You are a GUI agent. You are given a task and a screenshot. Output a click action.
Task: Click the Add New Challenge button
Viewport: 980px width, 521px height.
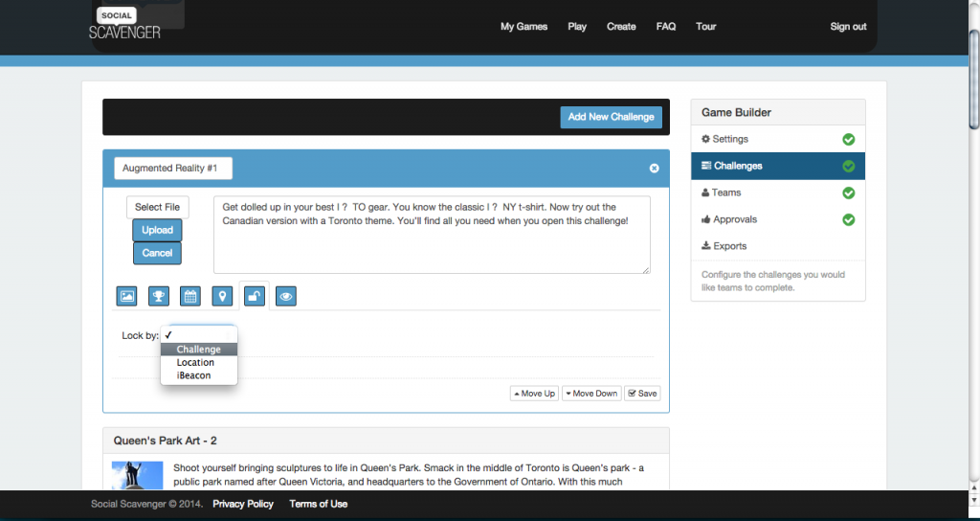tap(611, 117)
